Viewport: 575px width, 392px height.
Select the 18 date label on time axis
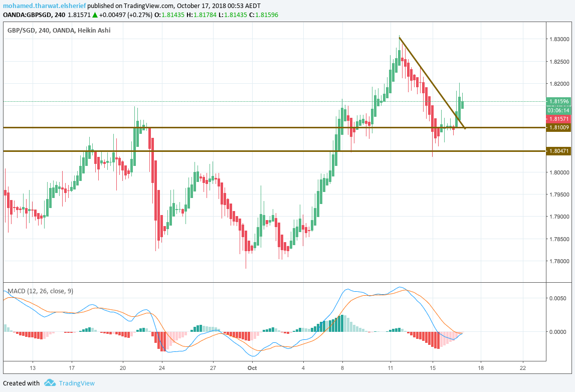click(x=481, y=368)
